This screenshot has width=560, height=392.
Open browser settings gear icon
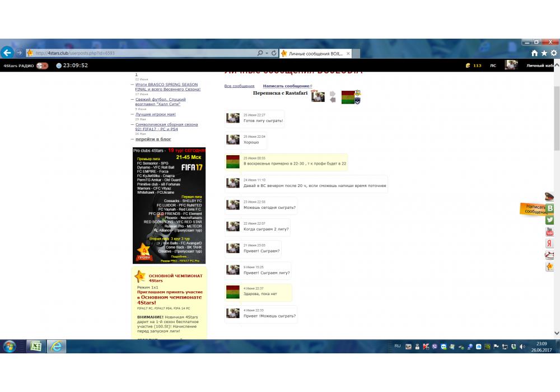point(553,53)
